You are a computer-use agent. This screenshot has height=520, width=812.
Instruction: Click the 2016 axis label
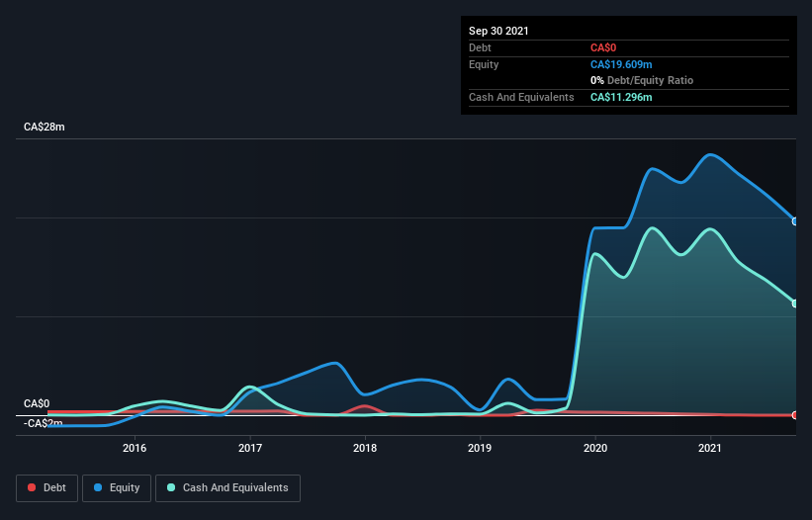(x=135, y=448)
